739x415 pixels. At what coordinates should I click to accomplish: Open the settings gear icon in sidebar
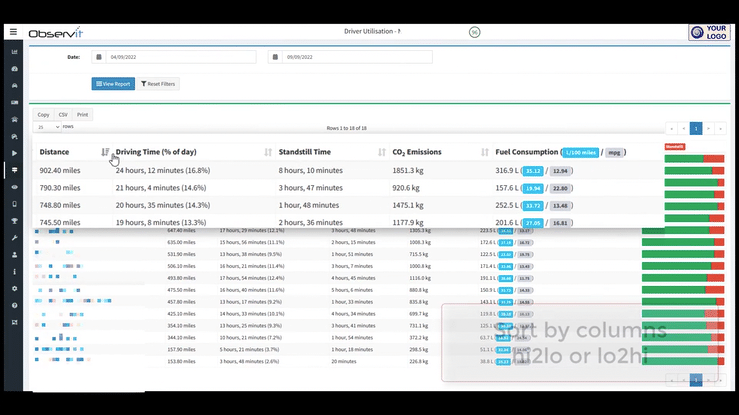pyautogui.click(x=14, y=289)
